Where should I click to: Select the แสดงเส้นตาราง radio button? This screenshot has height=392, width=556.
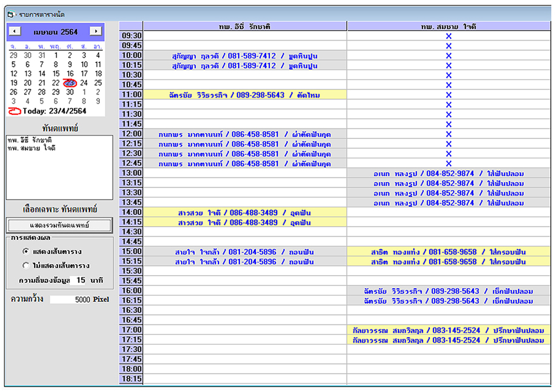[x=26, y=251]
